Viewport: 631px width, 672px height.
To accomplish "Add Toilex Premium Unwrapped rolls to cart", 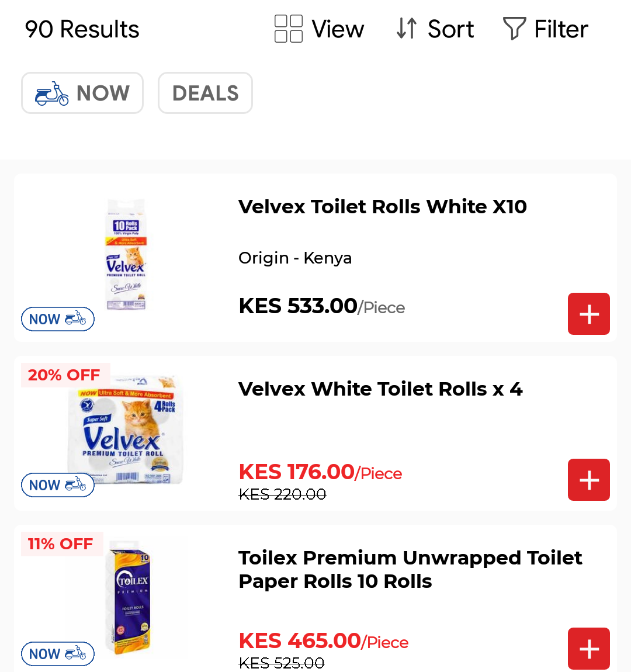I will [588, 649].
